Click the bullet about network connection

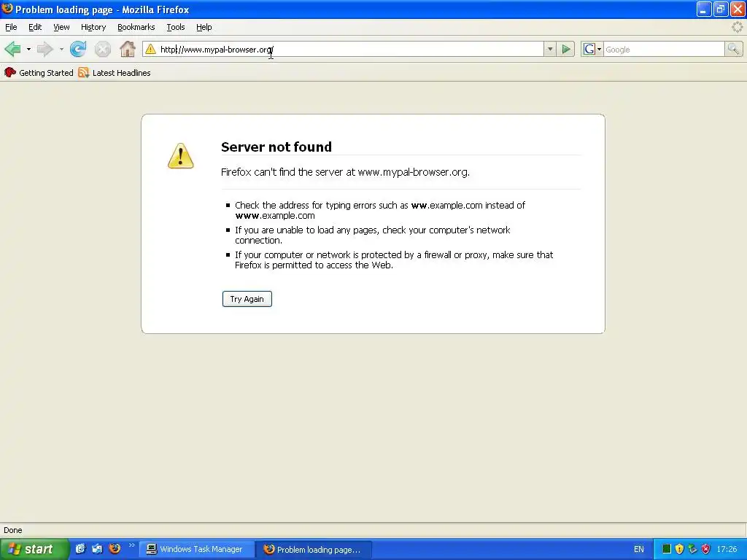(372, 235)
